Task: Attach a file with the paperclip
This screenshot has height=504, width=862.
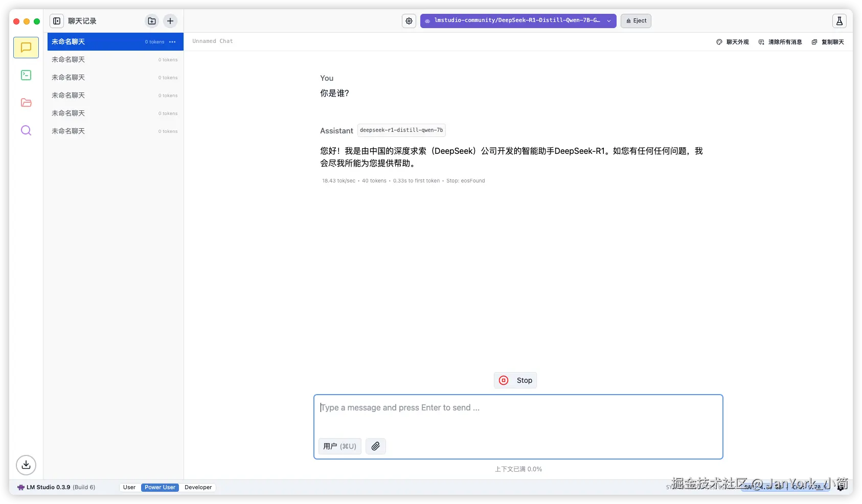Action: point(376,446)
